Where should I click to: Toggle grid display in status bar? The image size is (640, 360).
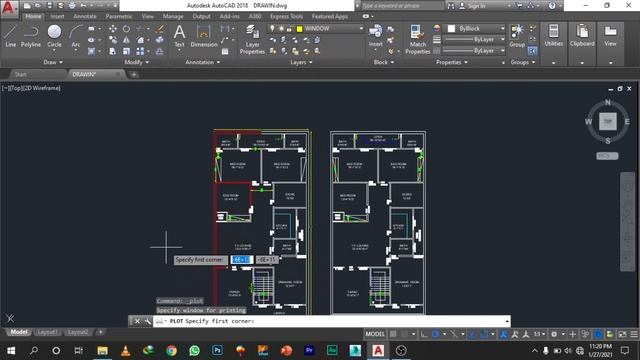pos(393,334)
